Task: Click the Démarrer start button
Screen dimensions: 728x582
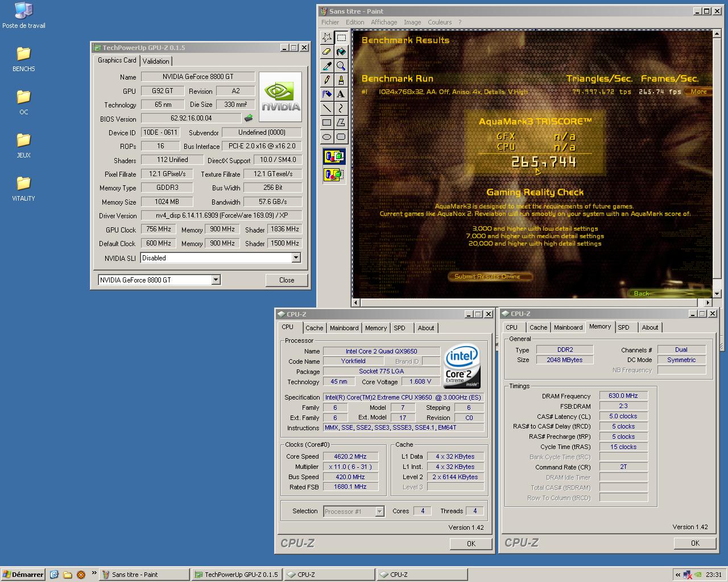Action: (23, 575)
